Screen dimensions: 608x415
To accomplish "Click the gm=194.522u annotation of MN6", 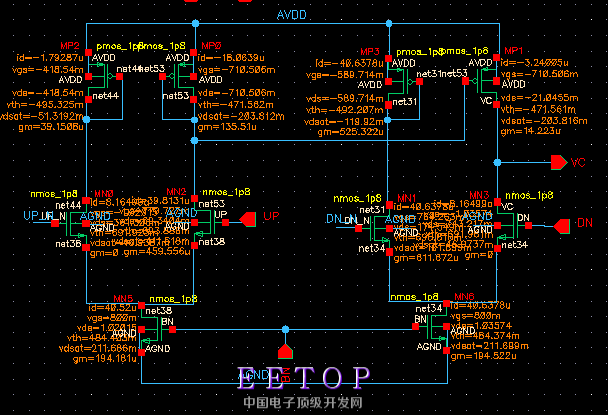I will (484, 356).
